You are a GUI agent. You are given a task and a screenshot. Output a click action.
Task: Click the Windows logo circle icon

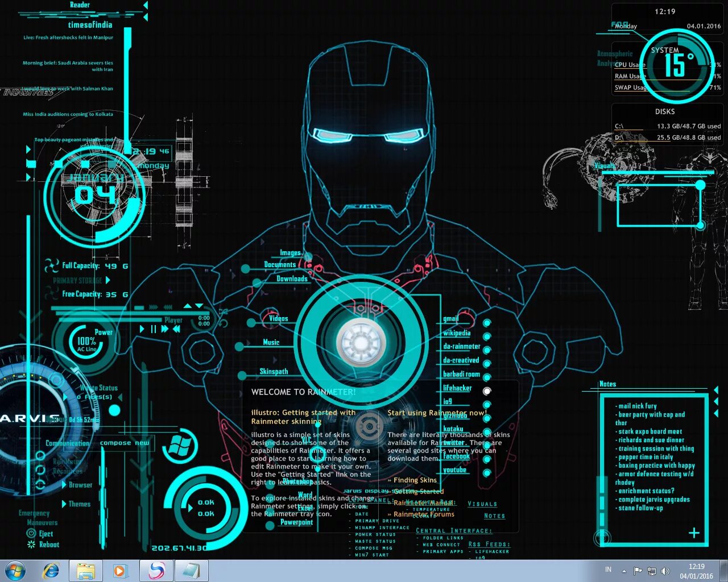[180, 446]
